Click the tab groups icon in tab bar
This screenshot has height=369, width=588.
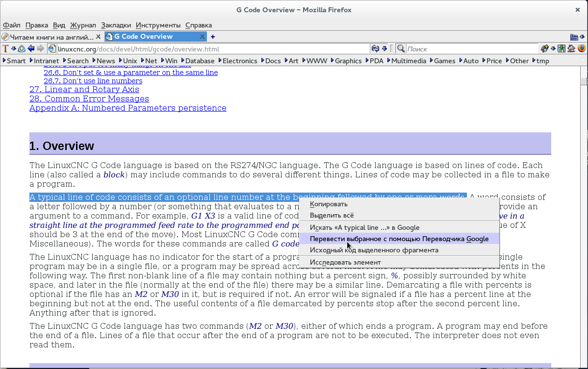tap(574, 37)
